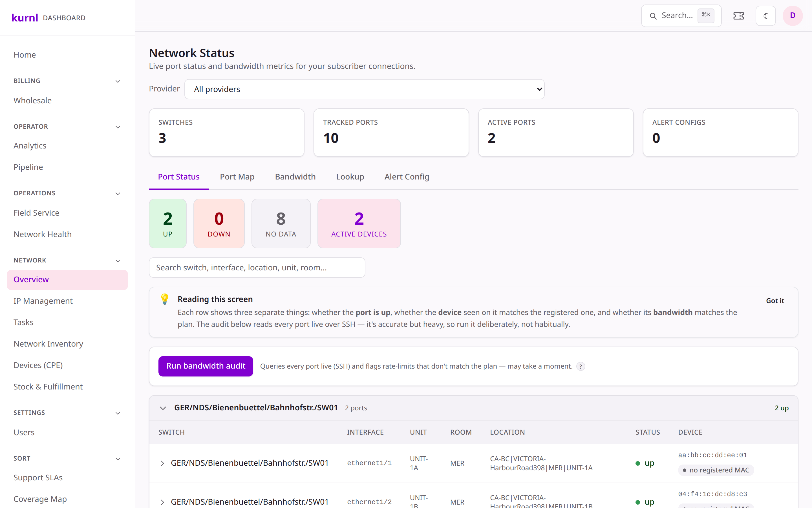Screen dimensions: 812x508
Task: Open Users settings
Action: coord(67,432)
